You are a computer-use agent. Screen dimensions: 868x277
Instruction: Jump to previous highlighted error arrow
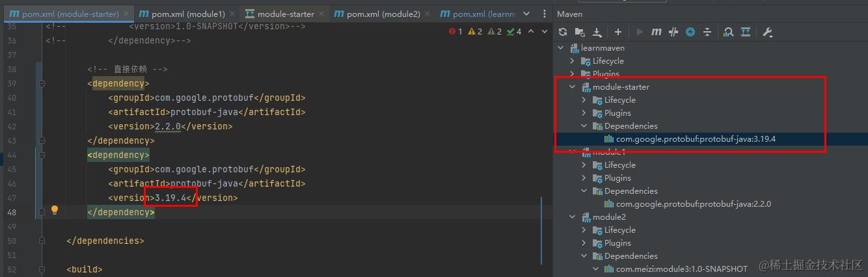click(x=530, y=31)
